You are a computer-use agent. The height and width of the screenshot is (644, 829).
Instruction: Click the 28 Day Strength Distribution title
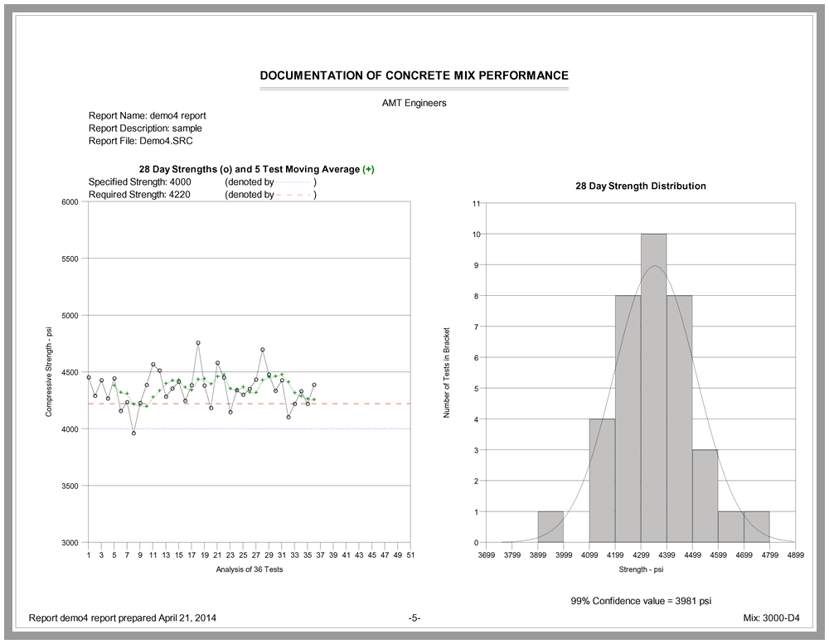[641, 186]
